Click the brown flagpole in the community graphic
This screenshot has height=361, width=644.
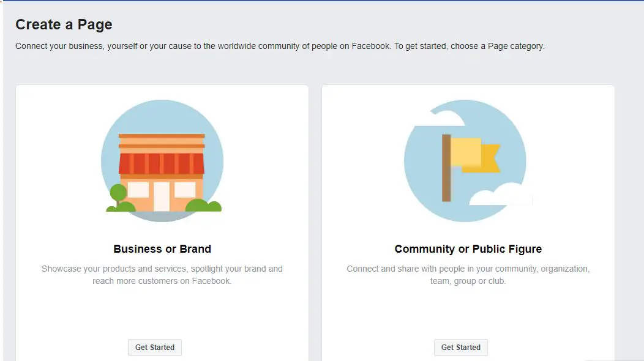coord(446,168)
